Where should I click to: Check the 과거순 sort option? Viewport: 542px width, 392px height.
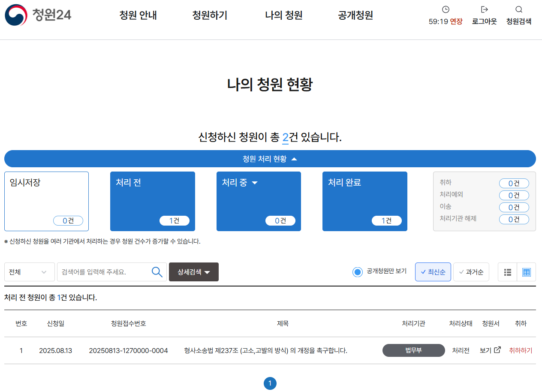(471, 271)
